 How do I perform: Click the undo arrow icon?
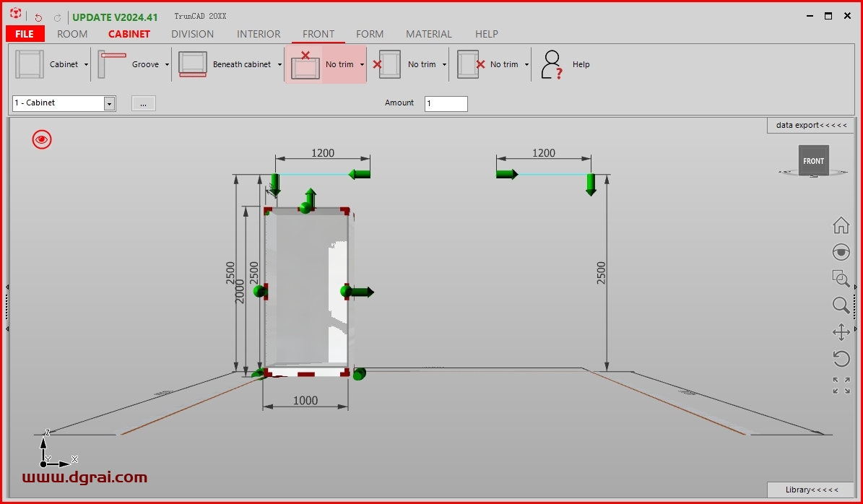38,17
